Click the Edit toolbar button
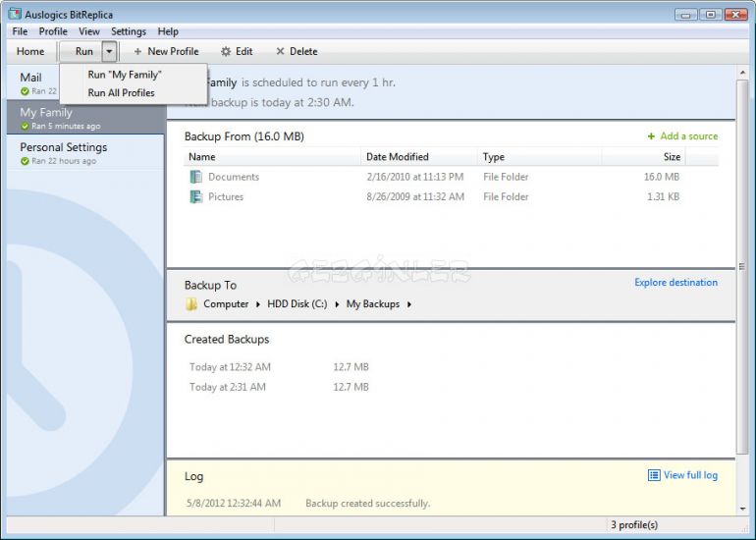The image size is (756, 540). [x=237, y=51]
